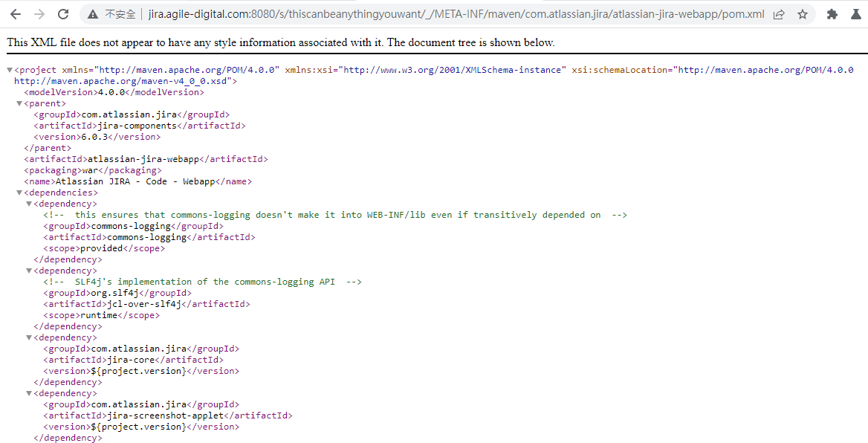The height and width of the screenshot is (443, 868).
Task: Click the scope provided line
Action: point(104,248)
